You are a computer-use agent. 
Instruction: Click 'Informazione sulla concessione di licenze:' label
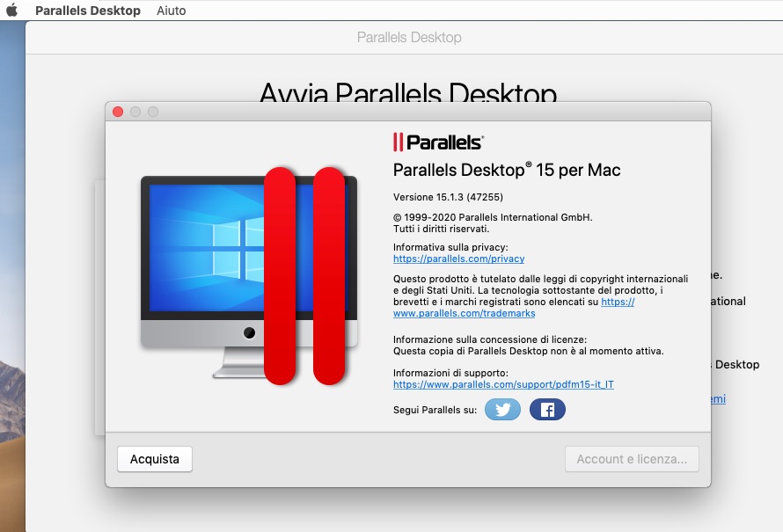tap(490, 339)
